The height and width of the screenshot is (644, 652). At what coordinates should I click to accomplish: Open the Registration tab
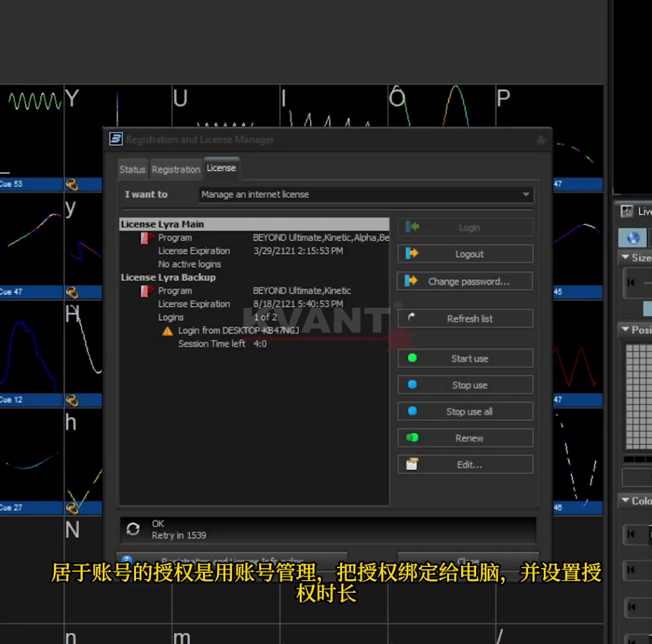(176, 169)
